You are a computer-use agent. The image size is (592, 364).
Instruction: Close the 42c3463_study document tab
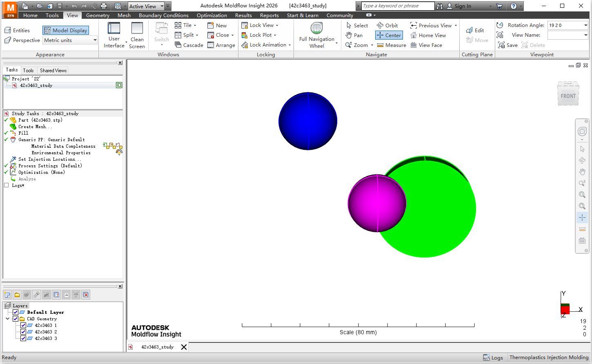point(184,347)
